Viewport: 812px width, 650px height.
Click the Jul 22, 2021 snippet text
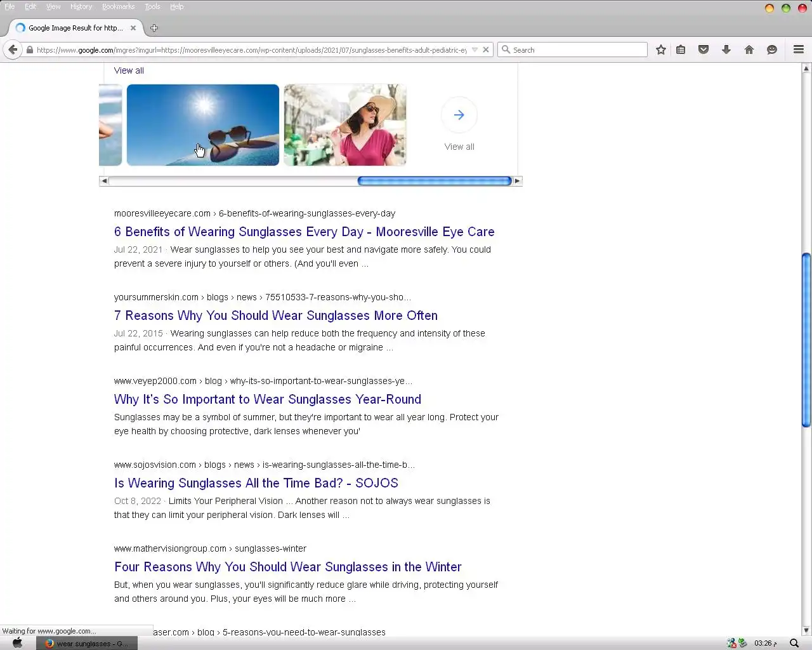138,249
